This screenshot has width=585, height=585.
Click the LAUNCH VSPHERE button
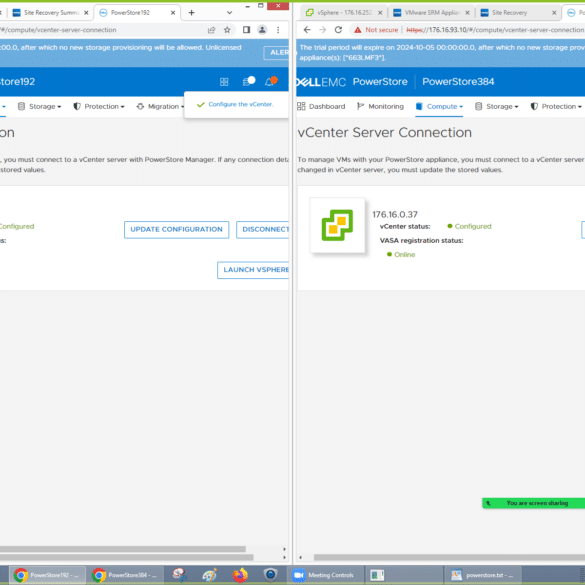pos(253,270)
